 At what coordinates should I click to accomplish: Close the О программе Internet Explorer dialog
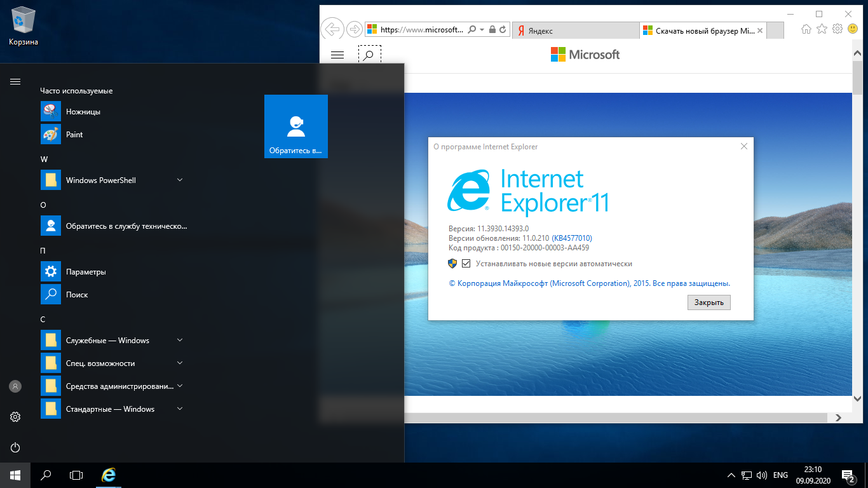pos(744,146)
